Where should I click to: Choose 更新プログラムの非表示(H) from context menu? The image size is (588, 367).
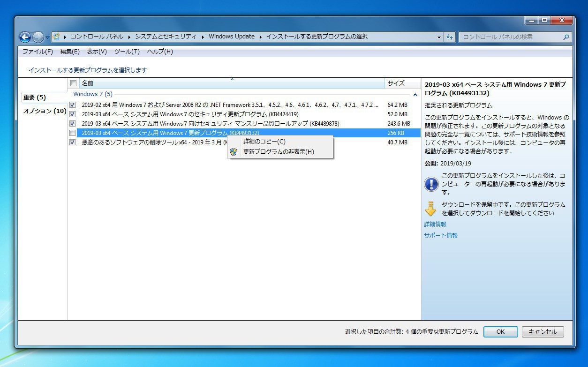[x=280, y=152]
